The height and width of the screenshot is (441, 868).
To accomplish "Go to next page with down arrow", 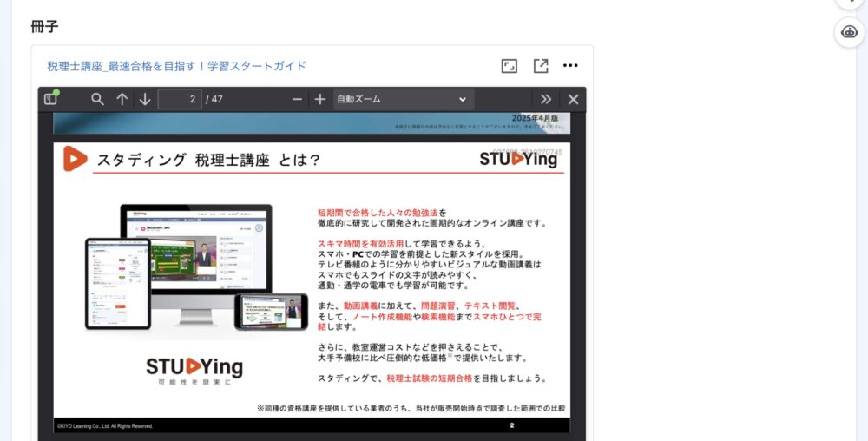I will tap(145, 99).
